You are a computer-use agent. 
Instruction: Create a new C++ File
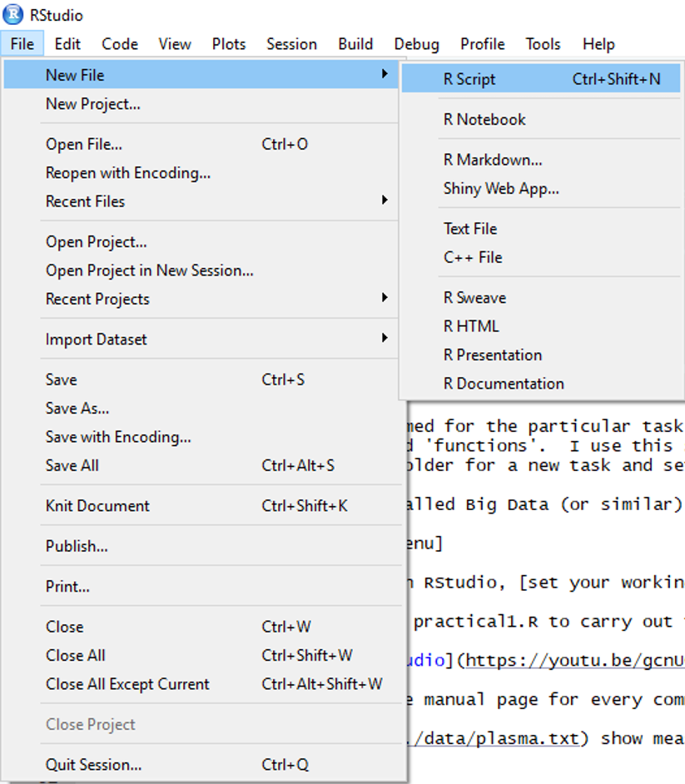coord(473,257)
